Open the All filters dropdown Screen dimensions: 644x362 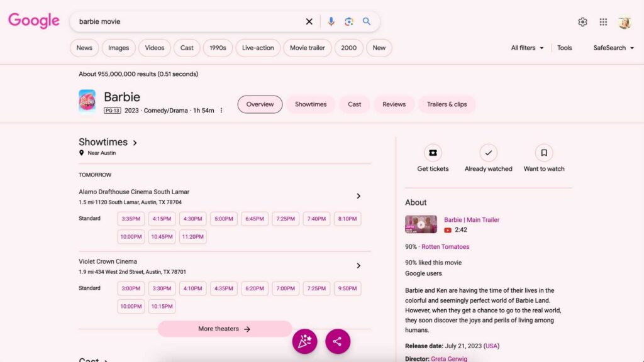tap(527, 48)
